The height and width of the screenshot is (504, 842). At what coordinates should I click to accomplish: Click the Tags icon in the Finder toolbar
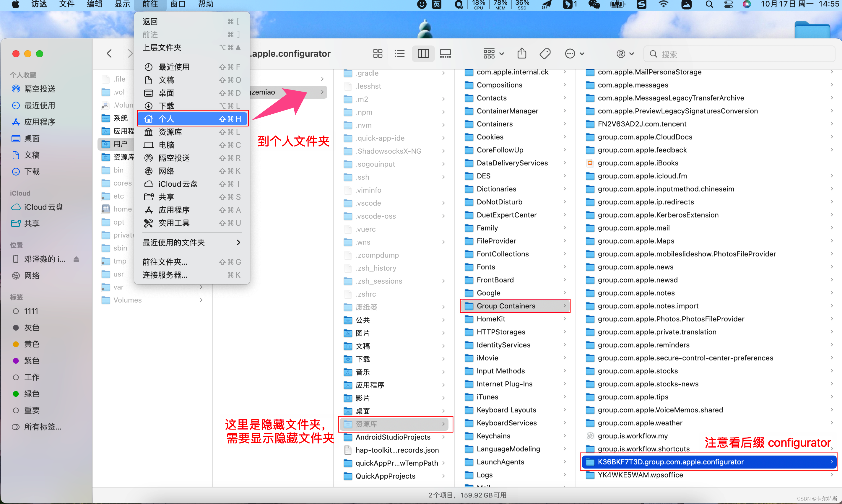point(545,53)
